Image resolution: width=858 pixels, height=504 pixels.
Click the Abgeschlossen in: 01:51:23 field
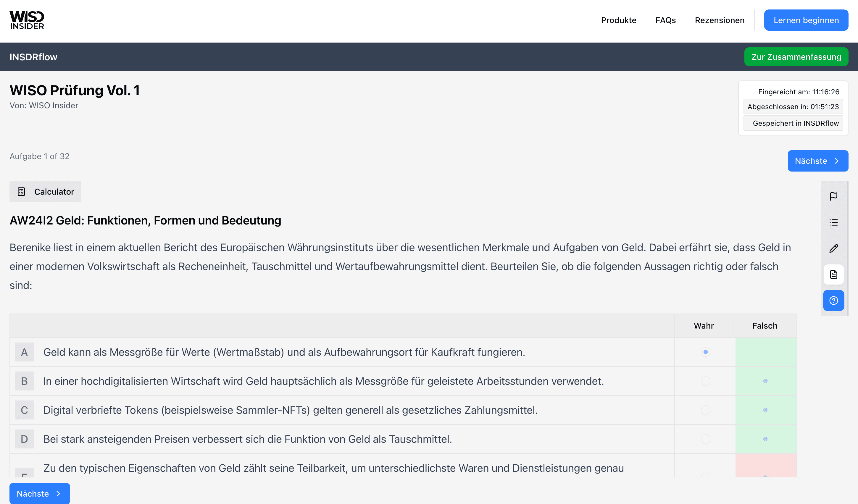click(x=793, y=106)
